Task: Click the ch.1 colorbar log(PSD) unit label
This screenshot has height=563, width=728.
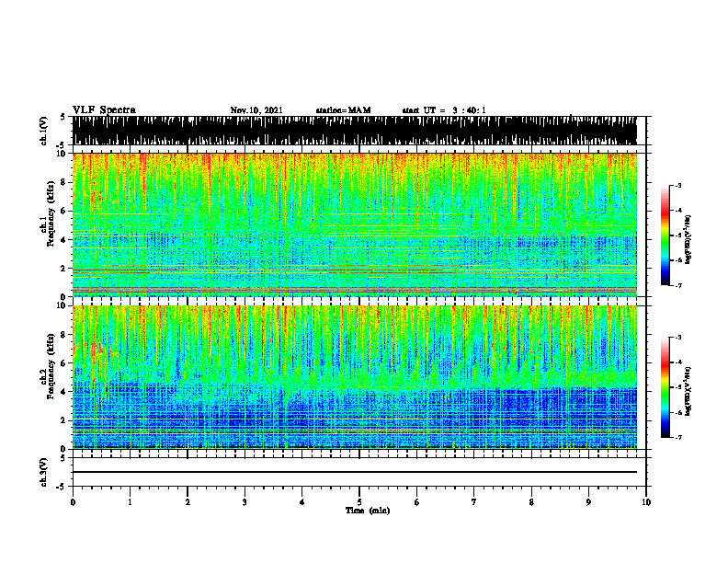Action: pyautogui.click(x=688, y=240)
